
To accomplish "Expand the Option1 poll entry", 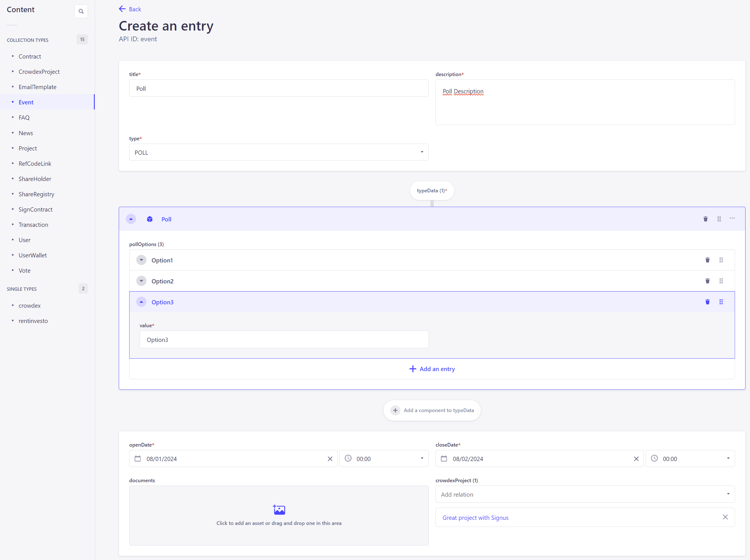I will coord(141,260).
